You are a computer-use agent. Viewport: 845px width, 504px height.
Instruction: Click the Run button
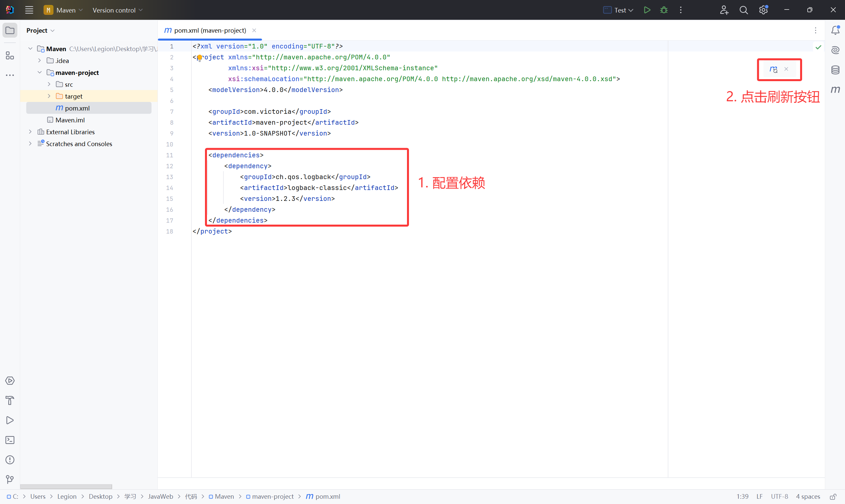(647, 10)
